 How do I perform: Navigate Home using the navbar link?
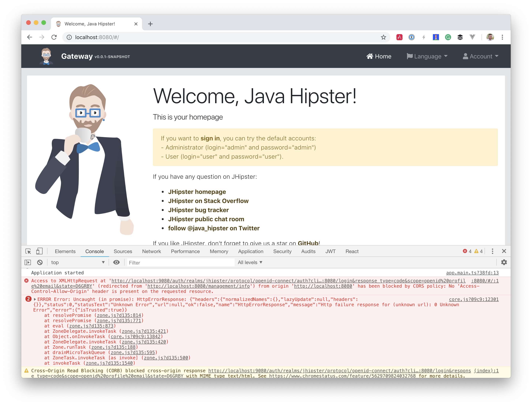pyautogui.click(x=379, y=56)
